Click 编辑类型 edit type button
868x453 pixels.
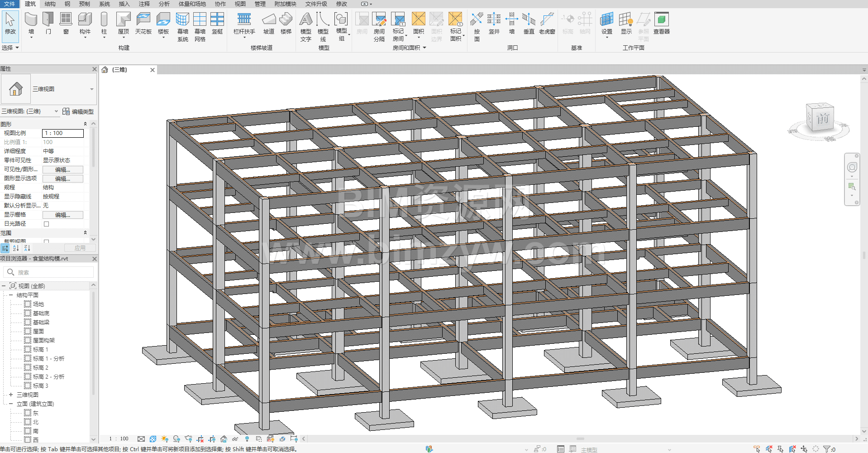pos(78,111)
